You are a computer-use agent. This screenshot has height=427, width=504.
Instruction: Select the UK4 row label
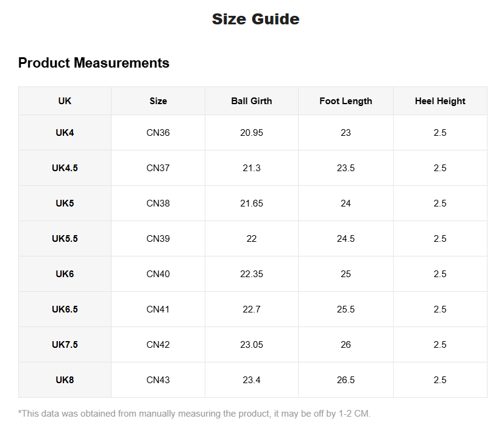(x=65, y=133)
